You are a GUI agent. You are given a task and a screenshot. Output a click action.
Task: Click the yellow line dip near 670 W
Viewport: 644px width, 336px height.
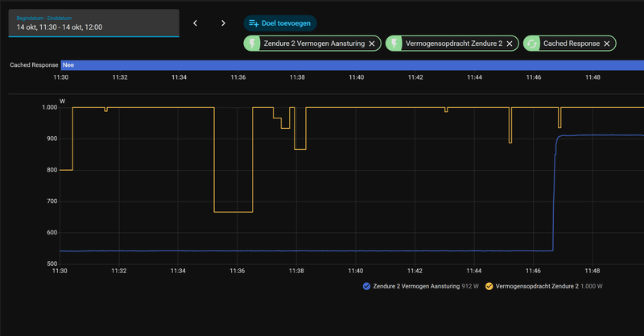pyautogui.click(x=233, y=212)
